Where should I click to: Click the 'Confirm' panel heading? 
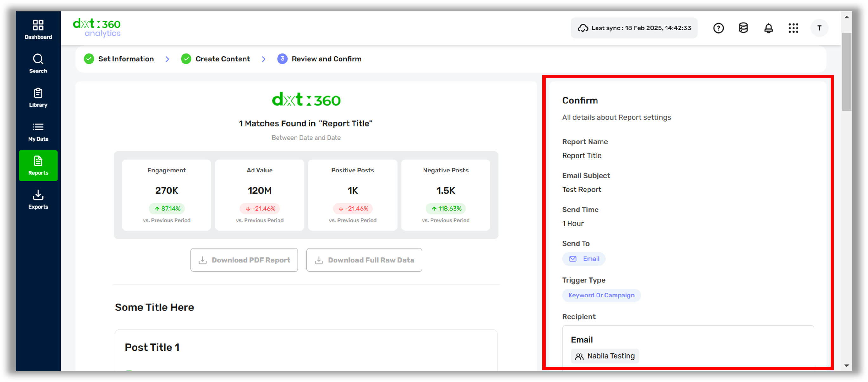coord(580,100)
